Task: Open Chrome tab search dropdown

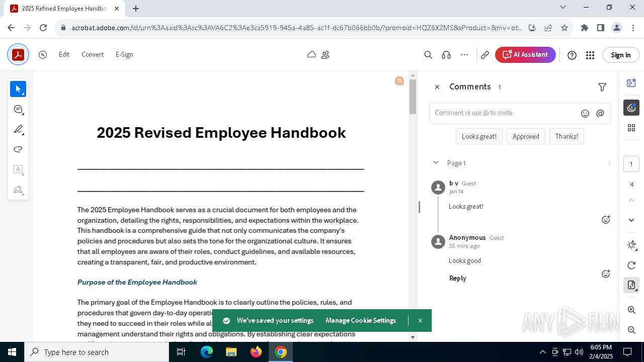Action: [x=563, y=7]
